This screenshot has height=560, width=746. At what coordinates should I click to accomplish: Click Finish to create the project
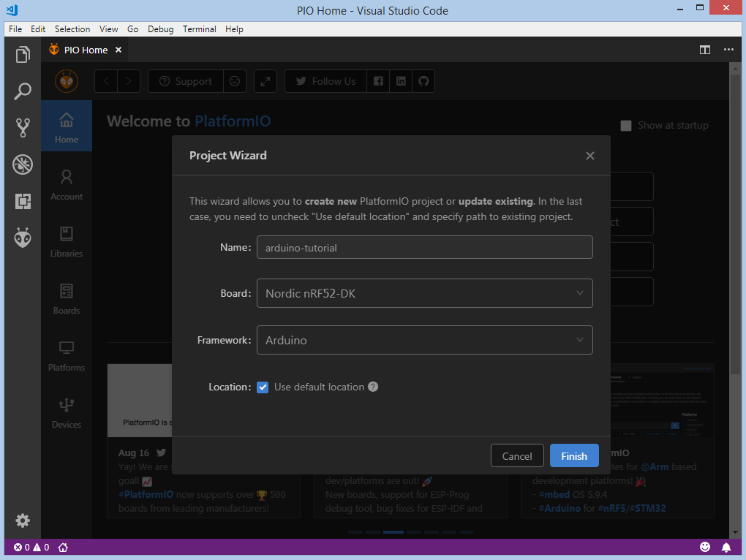[x=574, y=456]
